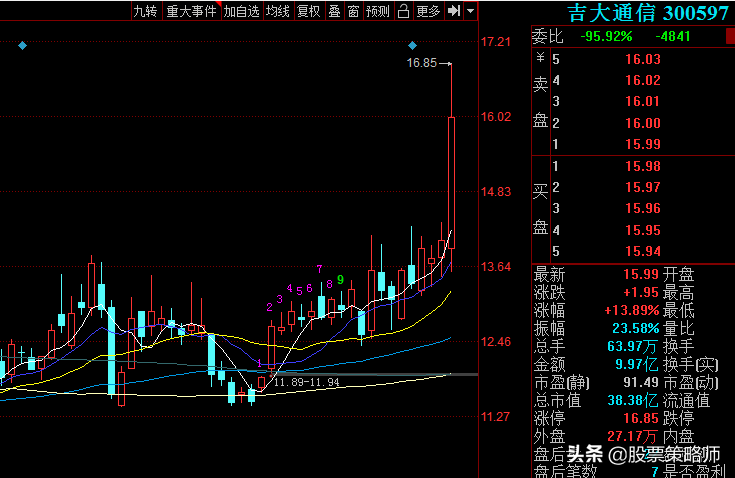Select sell level 1 price 15.99

point(643,144)
